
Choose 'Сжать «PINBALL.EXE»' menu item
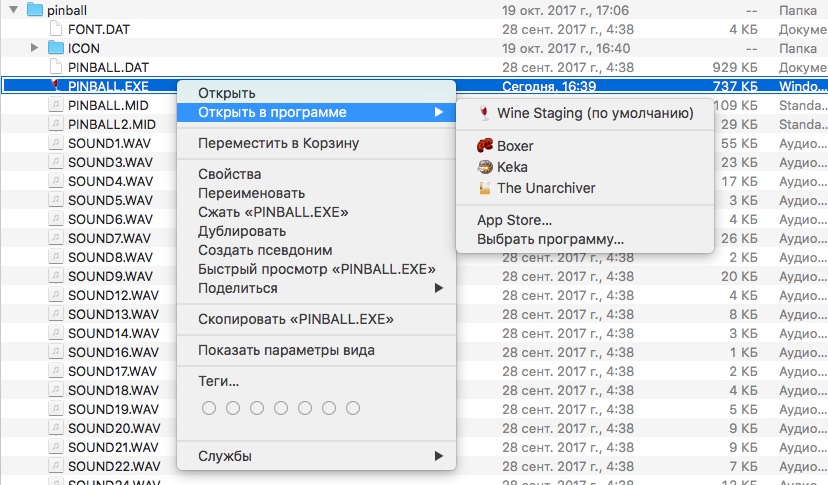tap(316, 212)
